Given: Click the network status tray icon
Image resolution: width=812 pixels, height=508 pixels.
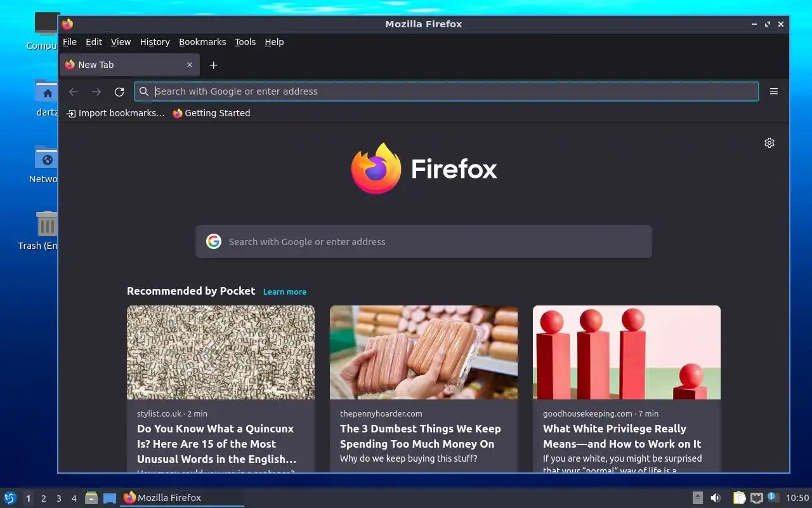Looking at the screenshot, I should tap(756, 498).
